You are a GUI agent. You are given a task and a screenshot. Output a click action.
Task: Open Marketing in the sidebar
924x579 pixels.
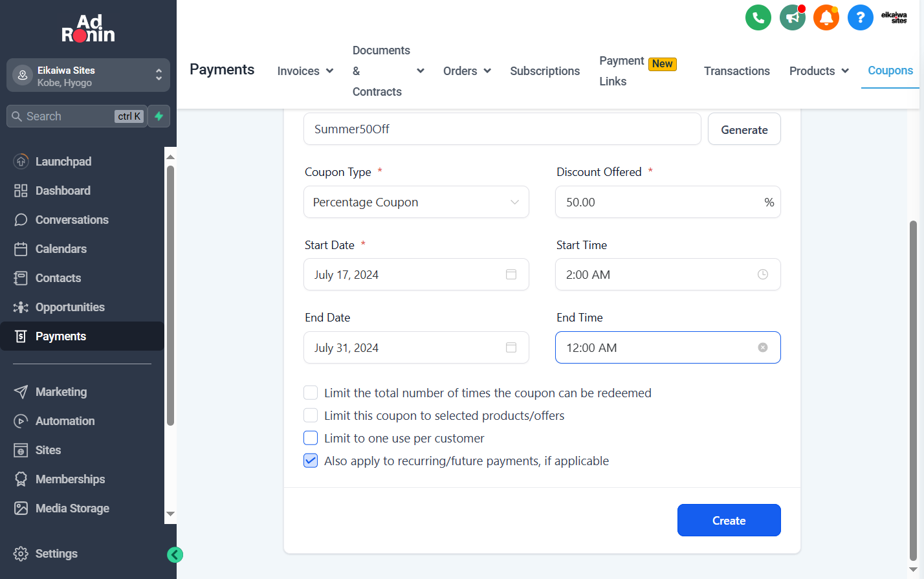(x=82, y=392)
